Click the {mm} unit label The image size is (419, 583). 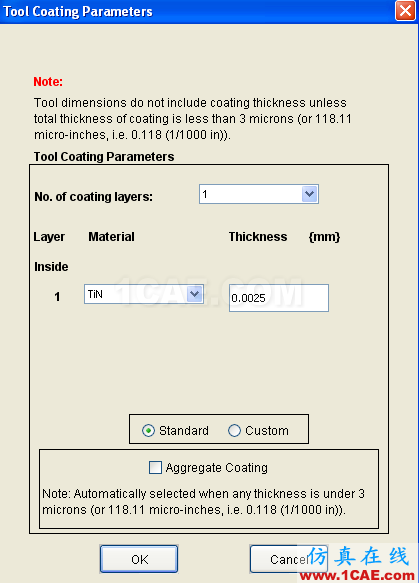[324, 237]
